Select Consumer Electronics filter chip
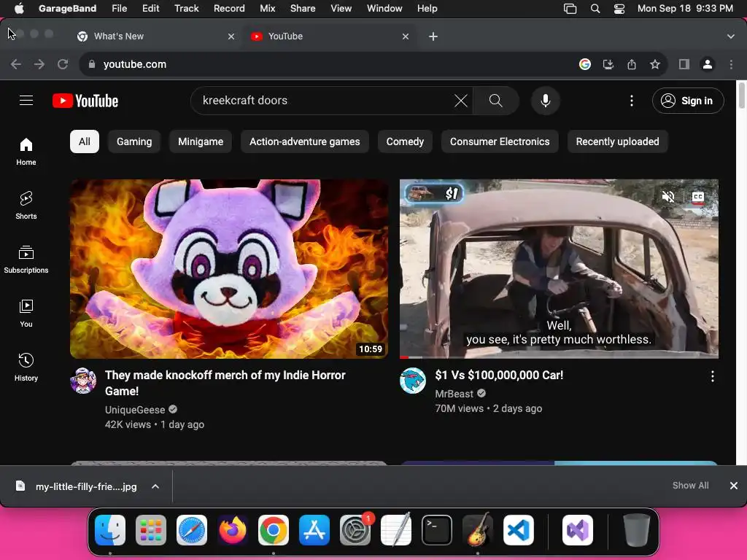Viewport: 747px width, 560px height. coord(500,141)
